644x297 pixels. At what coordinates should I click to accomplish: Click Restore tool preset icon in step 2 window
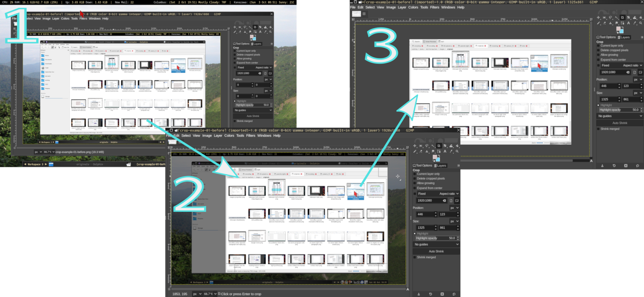[430, 294]
